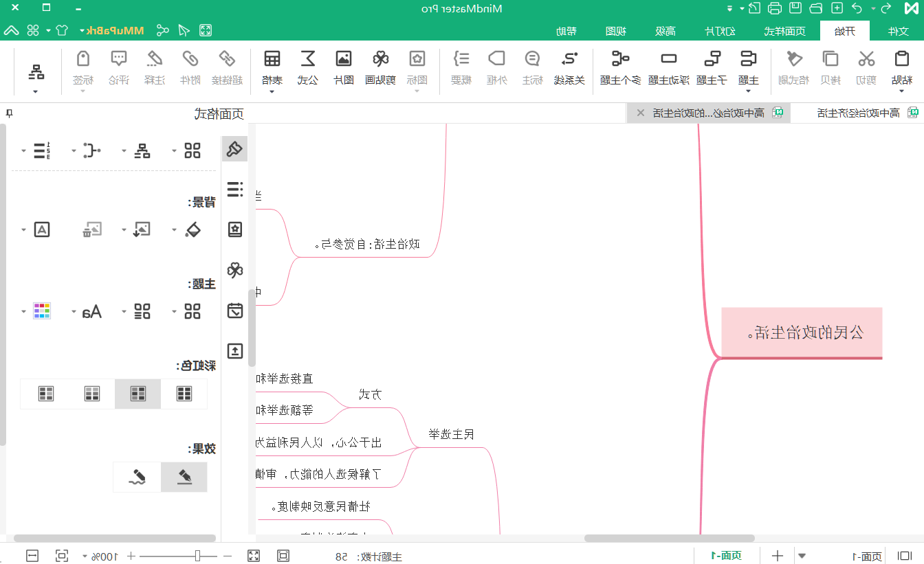
Task: Select the 页面-1 page tab at the bottom
Action: click(x=727, y=556)
